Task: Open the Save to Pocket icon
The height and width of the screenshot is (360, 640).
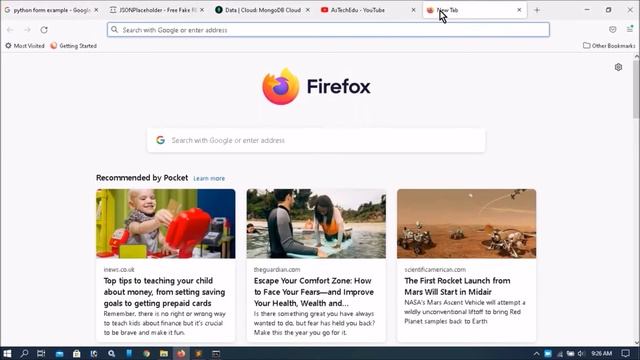Action: tap(612, 29)
